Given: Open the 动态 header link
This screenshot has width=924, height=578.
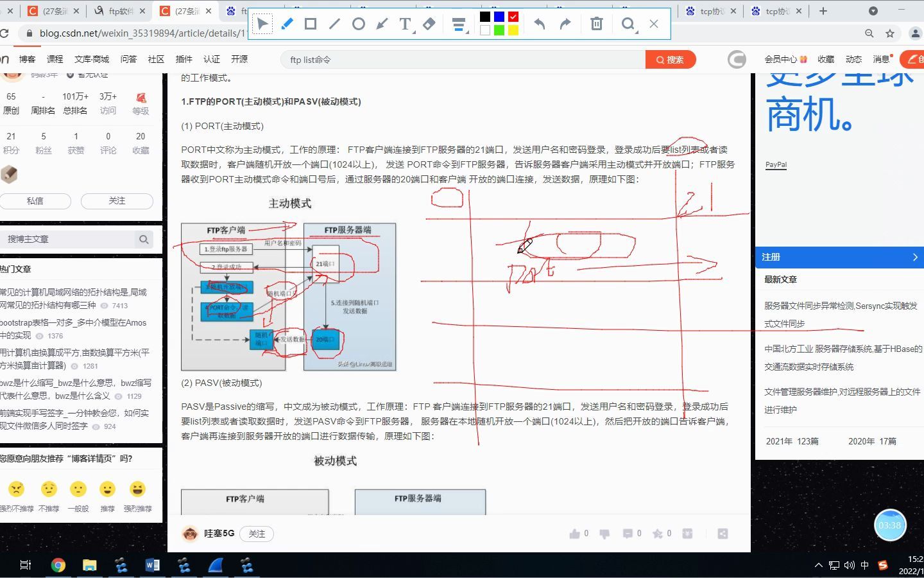Looking at the screenshot, I should point(853,59).
